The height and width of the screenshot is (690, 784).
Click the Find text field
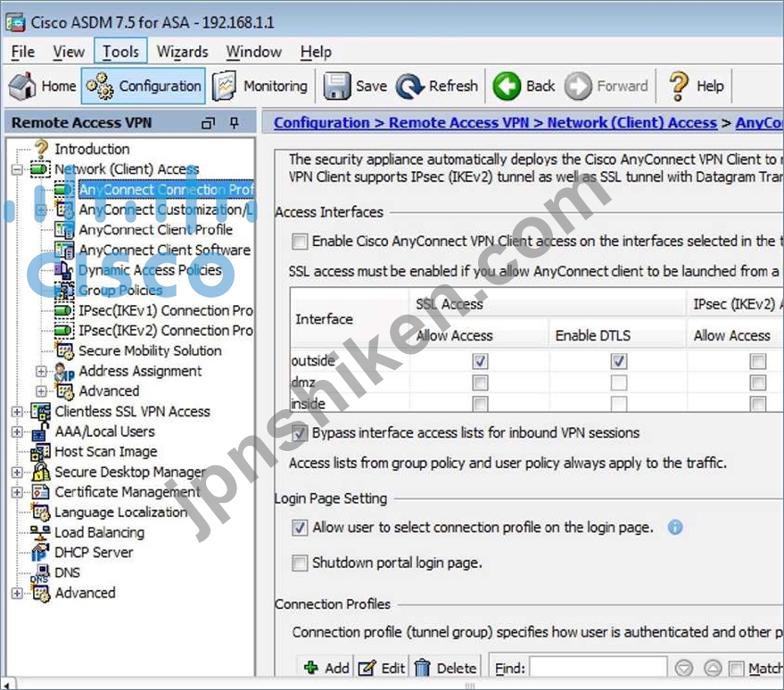point(598,668)
